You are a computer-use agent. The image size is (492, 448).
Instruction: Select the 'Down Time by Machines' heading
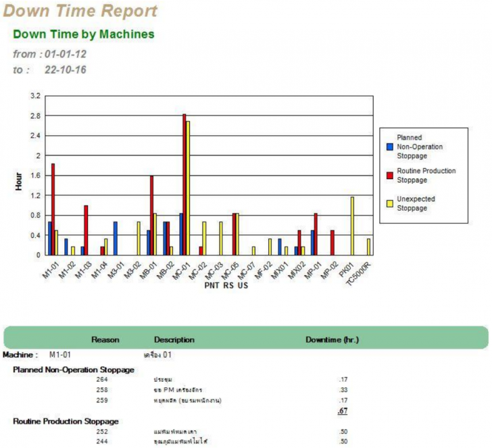(x=84, y=34)
